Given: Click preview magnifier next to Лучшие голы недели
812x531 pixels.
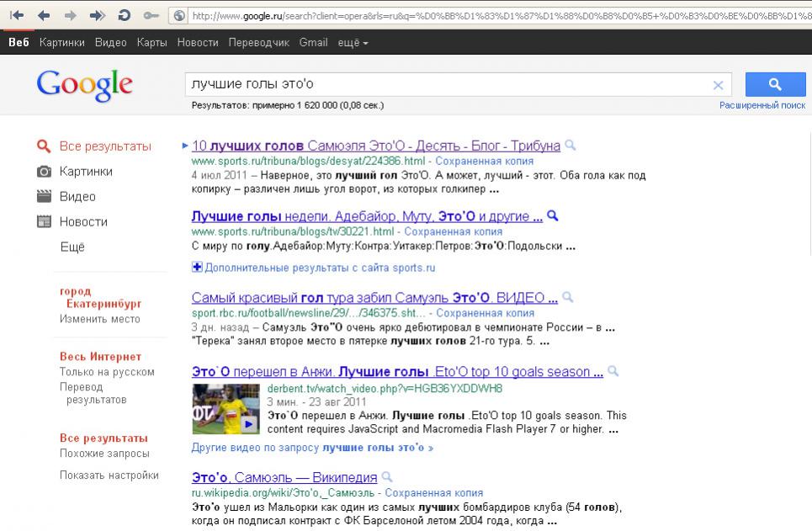Looking at the screenshot, I should (x=553, y=215).
